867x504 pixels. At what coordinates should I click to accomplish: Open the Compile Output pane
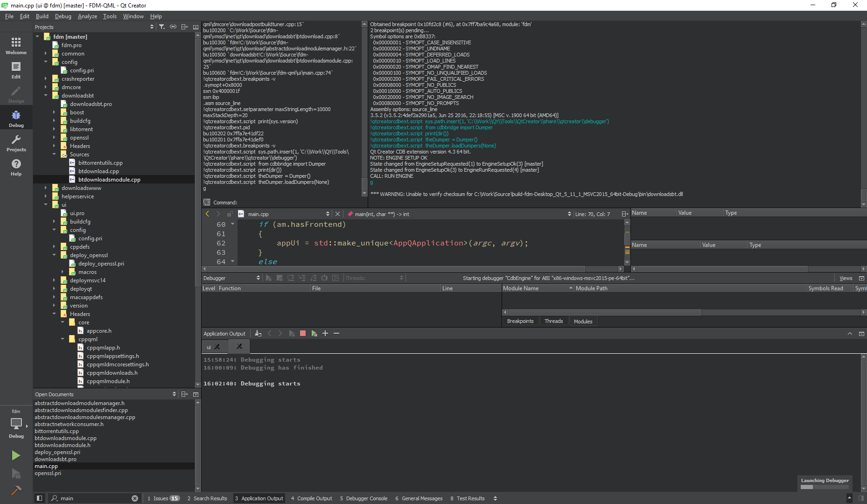(x=311, y=498)
